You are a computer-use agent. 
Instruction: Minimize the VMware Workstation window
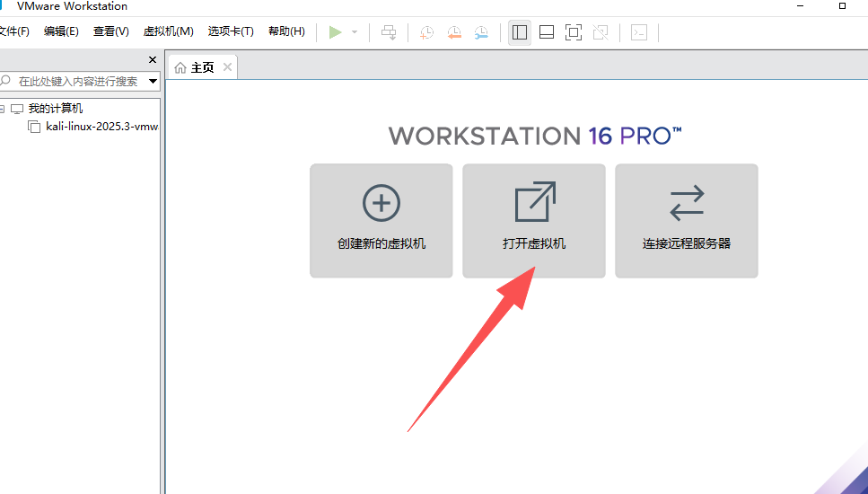(801, 6)
